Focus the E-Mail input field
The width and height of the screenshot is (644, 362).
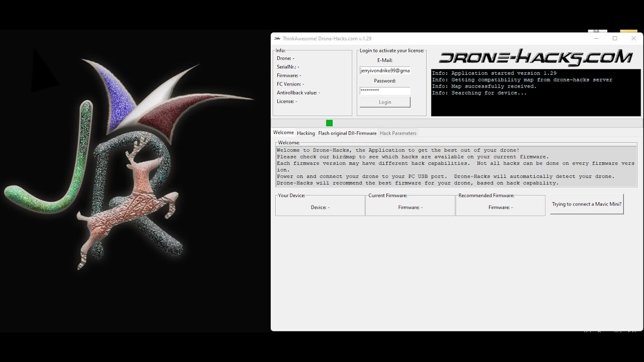click(x=385, y=70)
